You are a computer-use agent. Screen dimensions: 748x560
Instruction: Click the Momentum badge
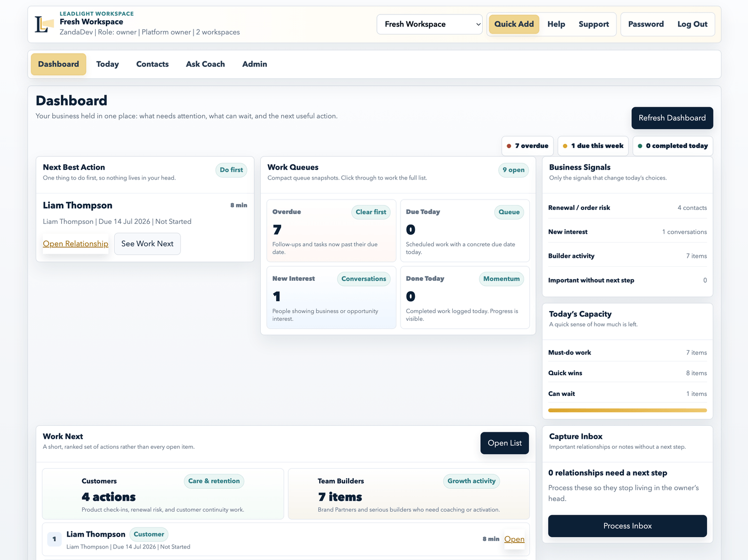tap(502, 279)
